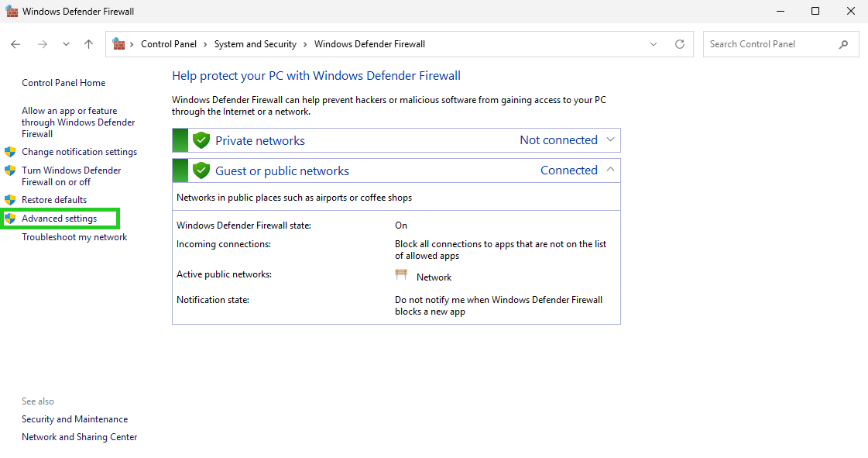Navigate to System and Security via breadcrumb
This screenshot has width=868, height=458.
click(x=256, y=44)
